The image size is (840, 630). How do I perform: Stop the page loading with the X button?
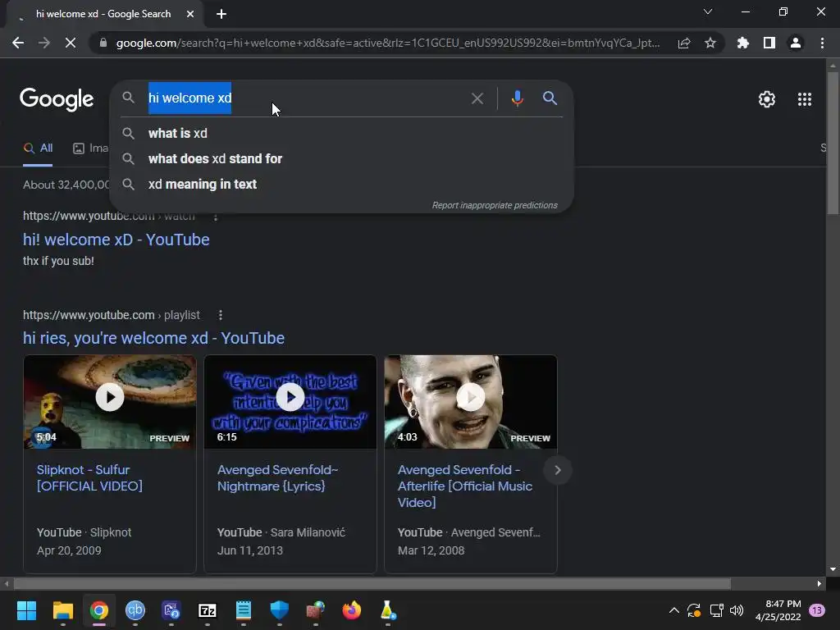pos(71,43)
